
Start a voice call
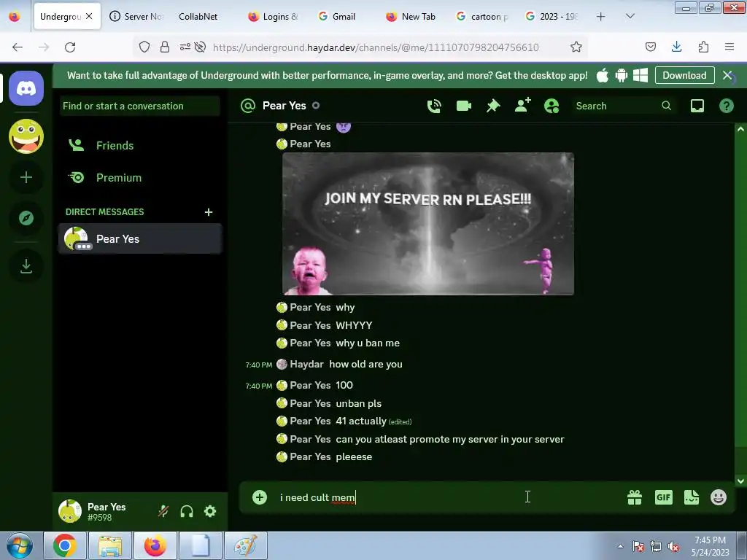[x=434, y=106]
